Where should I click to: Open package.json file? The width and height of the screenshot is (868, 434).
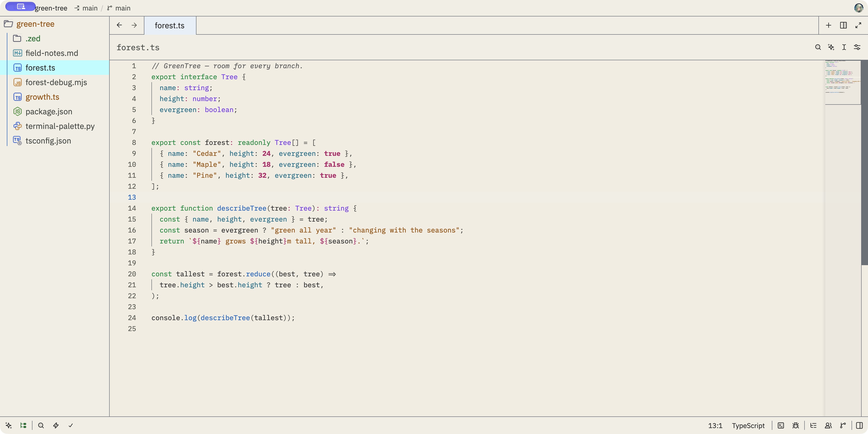[55, 111]
